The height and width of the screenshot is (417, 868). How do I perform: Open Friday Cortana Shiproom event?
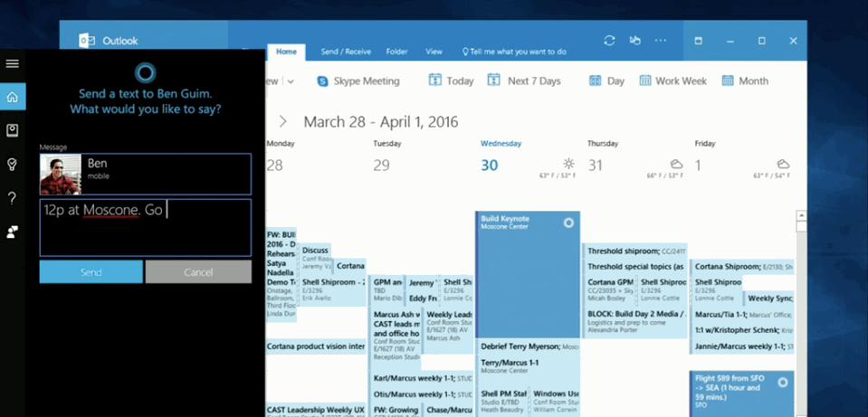[x=742, y=267]
